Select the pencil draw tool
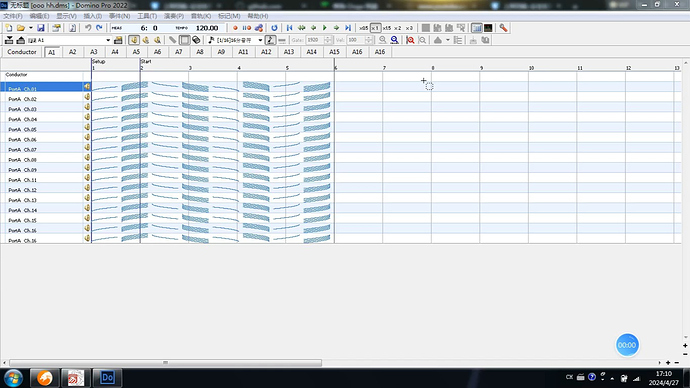690x388 pixels. (172, 40)
